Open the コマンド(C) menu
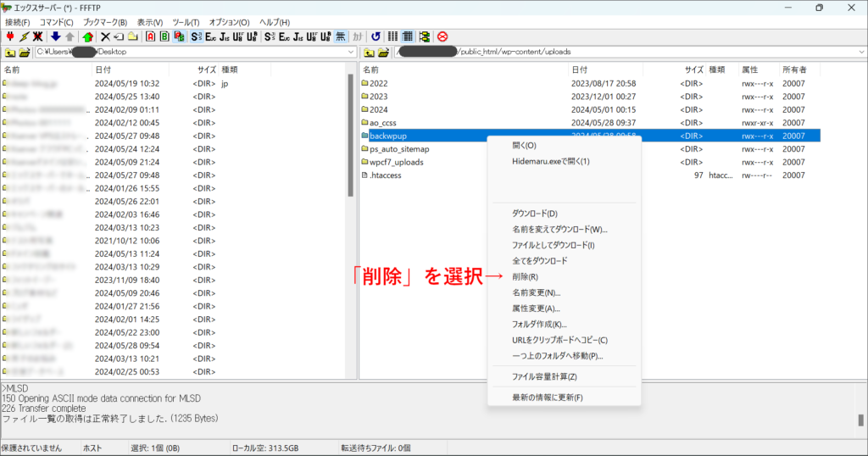This screenshot has width=868, height=456. (56, 22)
